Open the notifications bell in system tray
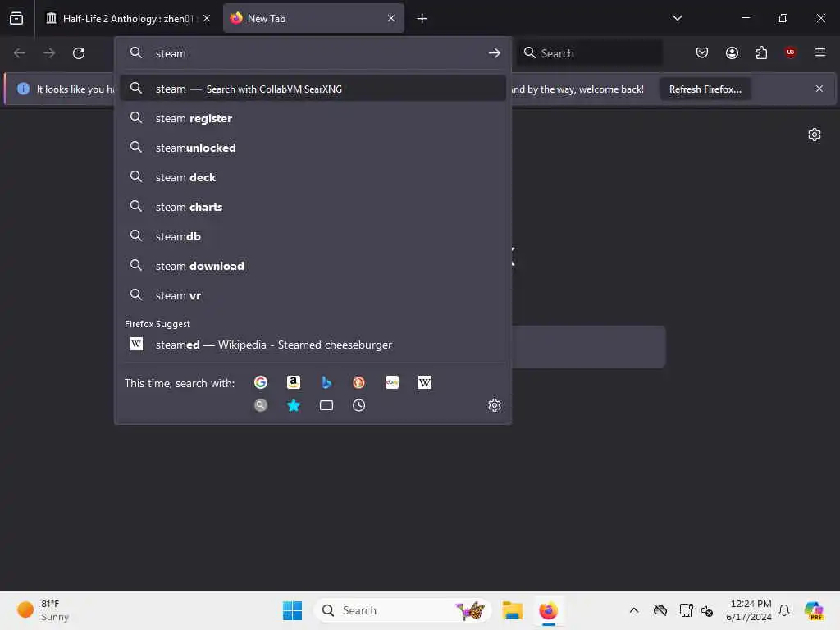This screenshot has width=840, height=630. pyautogui.click(x=784, y=610)
